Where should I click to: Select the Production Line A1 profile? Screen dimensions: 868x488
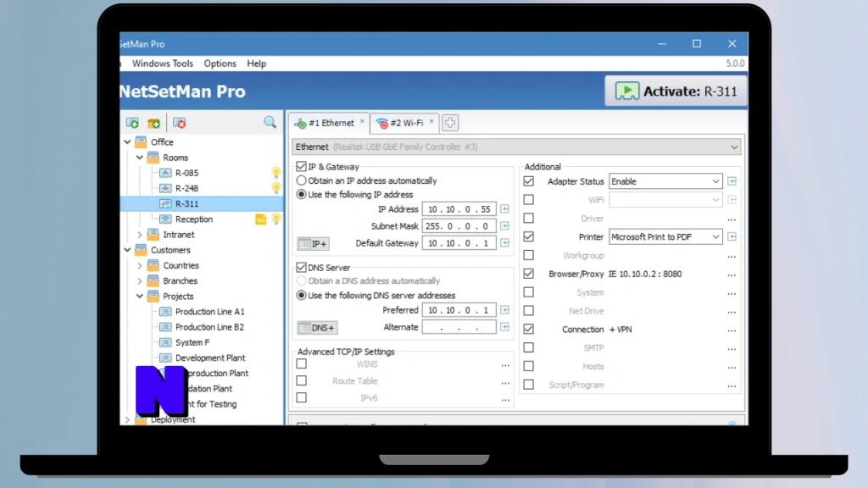pos(209,312)
